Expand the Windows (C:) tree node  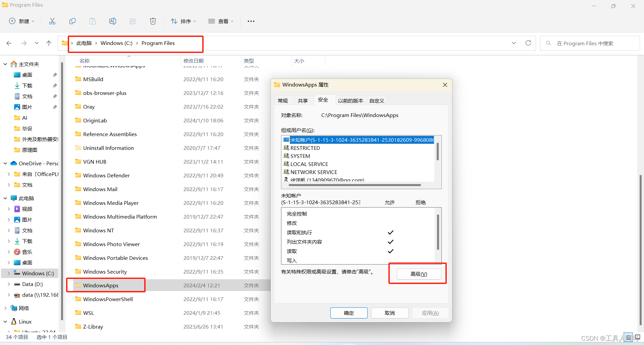(x=9, y=273)
